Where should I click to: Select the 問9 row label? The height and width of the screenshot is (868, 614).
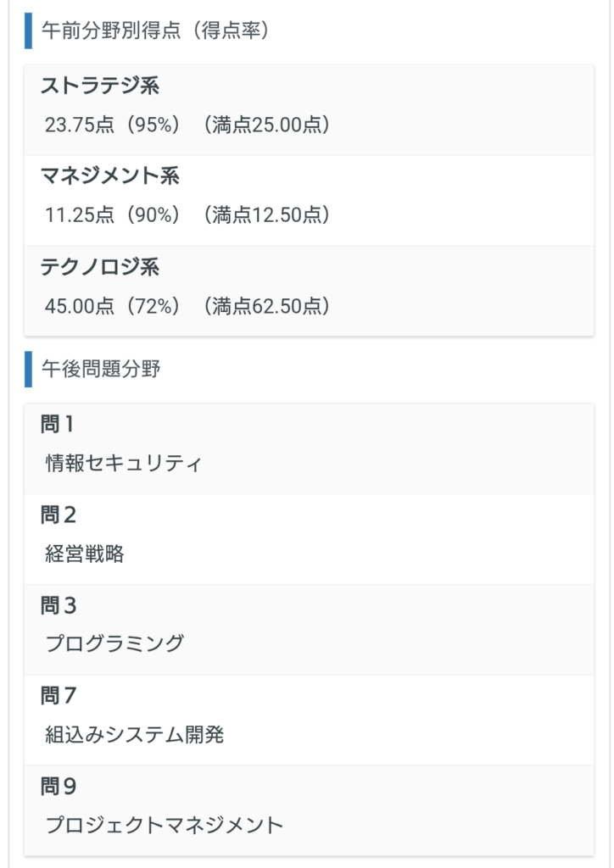tap(59, 787)
